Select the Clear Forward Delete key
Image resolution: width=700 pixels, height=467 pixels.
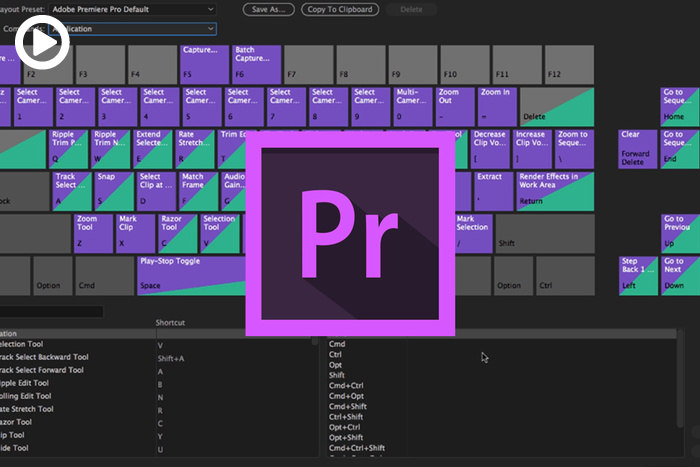pyautogui.click(x=638, y=149)
